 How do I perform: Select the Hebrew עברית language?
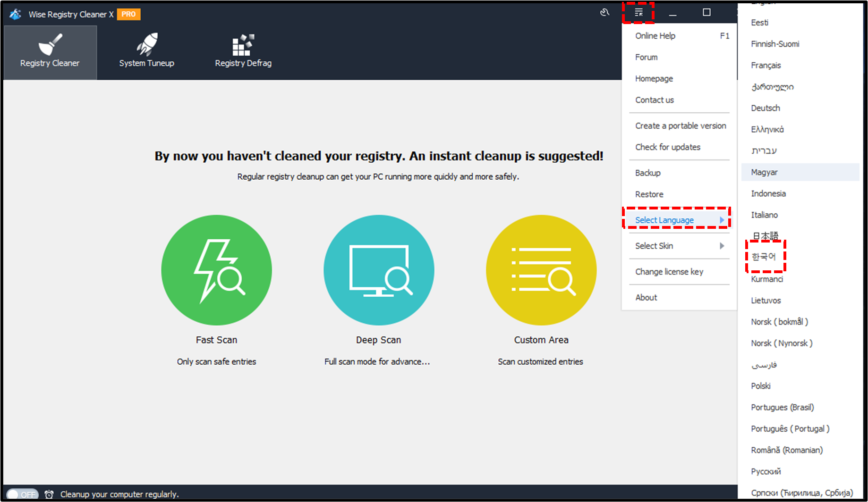tap(800, 151)
